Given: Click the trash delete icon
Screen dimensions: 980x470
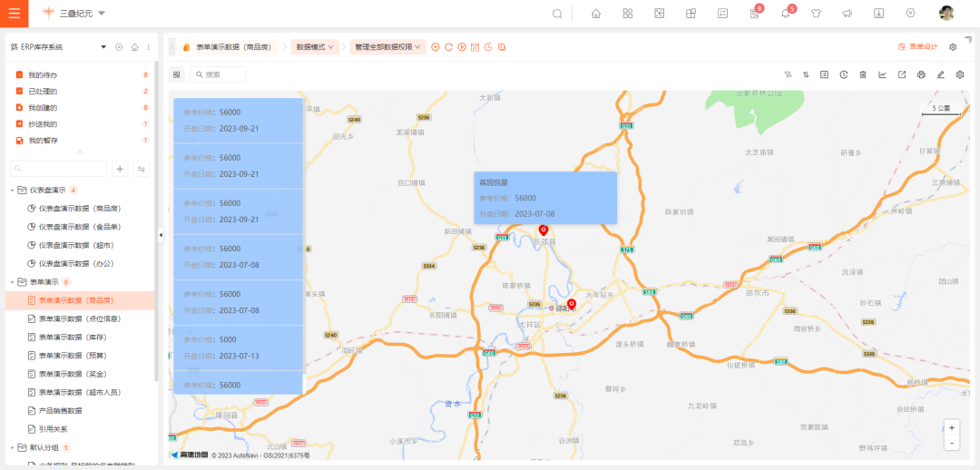Looking at the screenshot, I should point(863,75).
